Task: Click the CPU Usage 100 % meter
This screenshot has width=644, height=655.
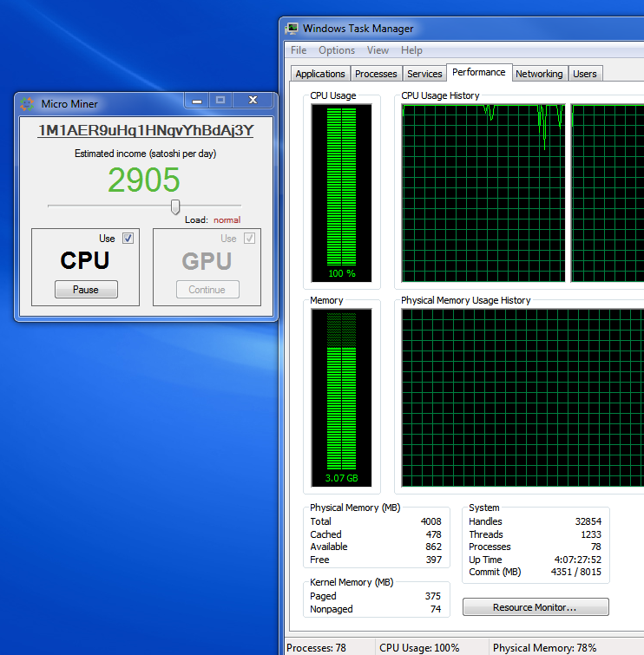Action: pos(341,193)
